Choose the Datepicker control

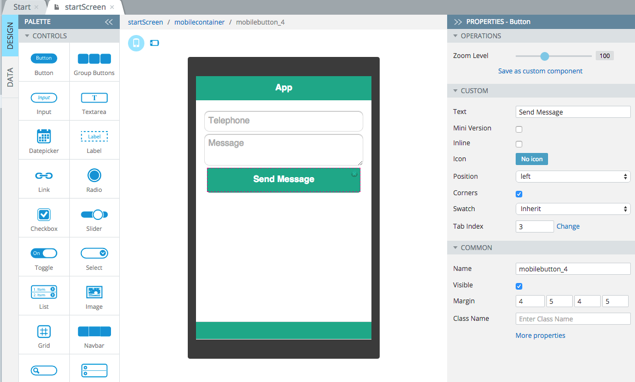pyautogui.click(x=44, y=136)
